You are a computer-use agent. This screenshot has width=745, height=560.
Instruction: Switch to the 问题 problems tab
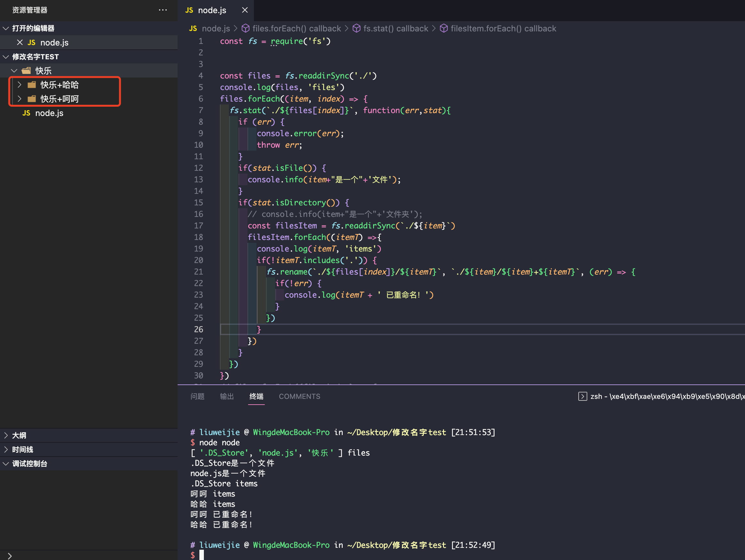197,396
